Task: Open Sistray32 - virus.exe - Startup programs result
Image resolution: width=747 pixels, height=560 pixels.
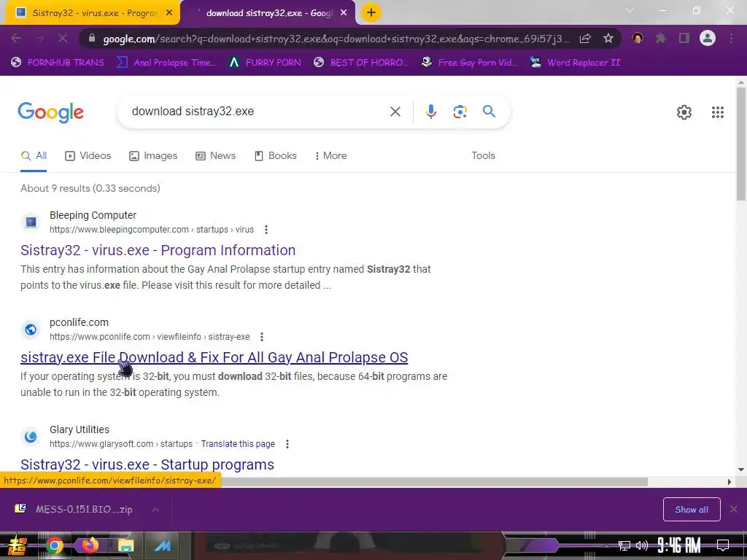Action: tap(147, 464)
